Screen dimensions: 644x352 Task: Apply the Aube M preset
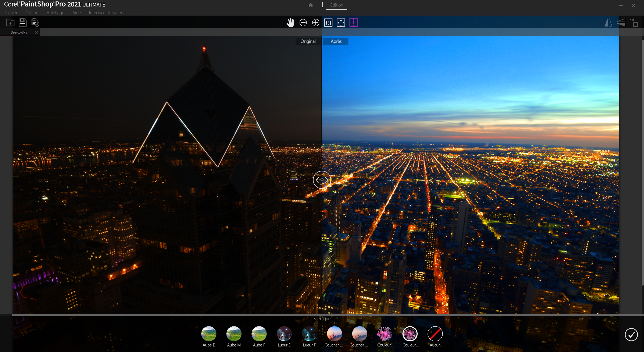pos(234,334)
